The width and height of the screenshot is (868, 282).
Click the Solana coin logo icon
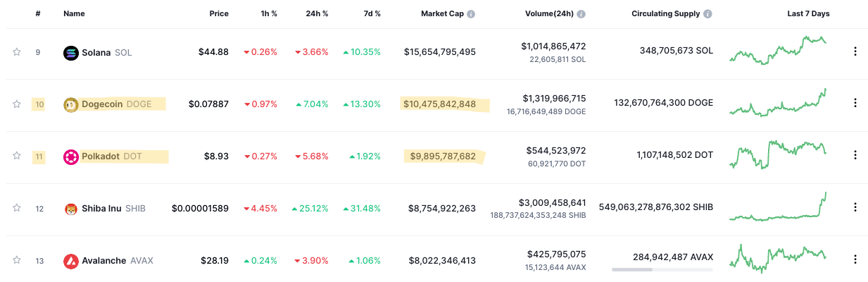click(x=70, y=52)
